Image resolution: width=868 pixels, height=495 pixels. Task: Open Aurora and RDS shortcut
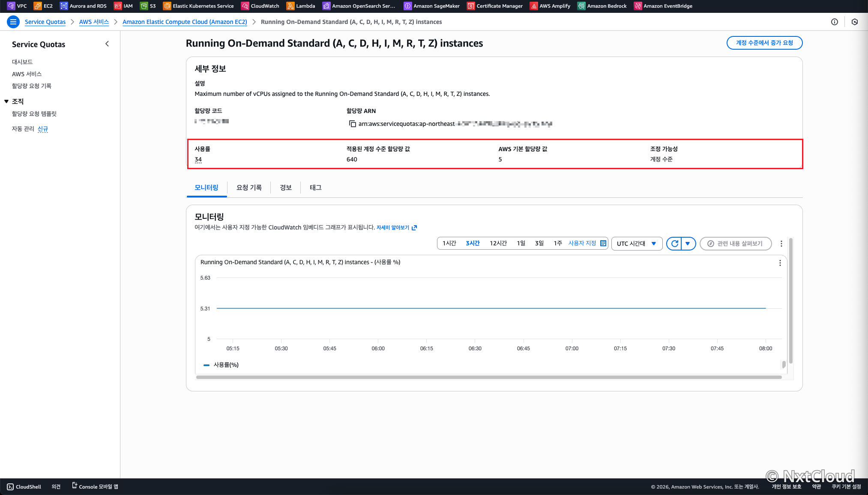(x=83, y=6)
